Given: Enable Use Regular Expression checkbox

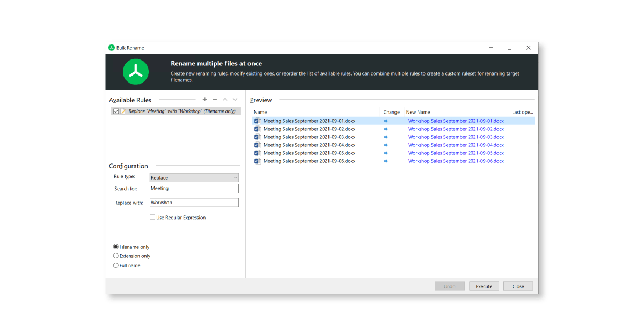Looking at the screenshot, I should (x=152, y=218).
